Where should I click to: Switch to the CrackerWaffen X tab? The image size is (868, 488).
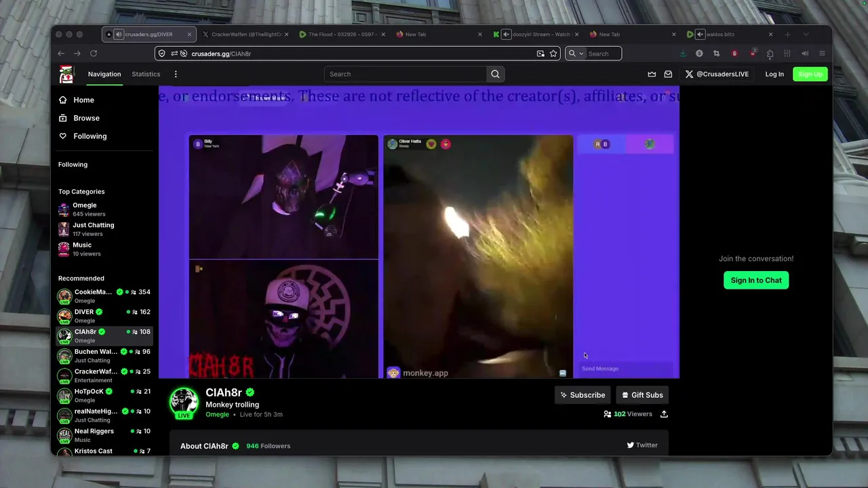click(x=245, y=35)
